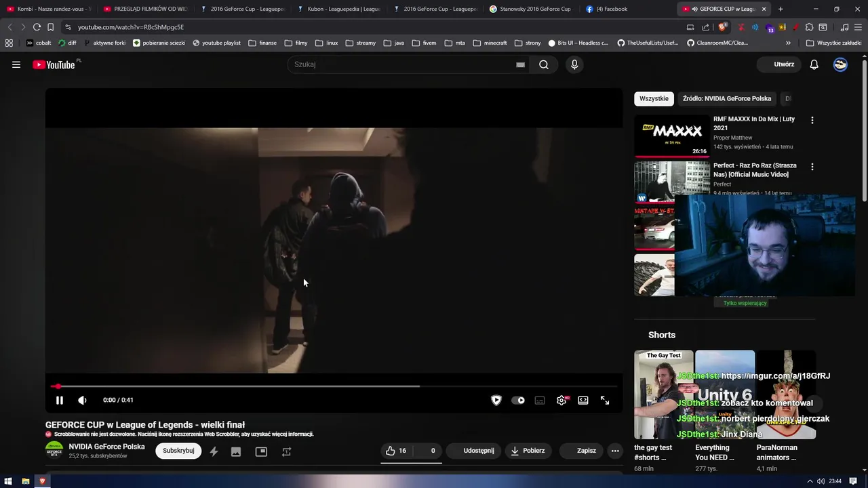Viewport: 868px width, 488px height.
Task: Open the NVIDIA GeForce channel avatar
Action: [54, 451]
